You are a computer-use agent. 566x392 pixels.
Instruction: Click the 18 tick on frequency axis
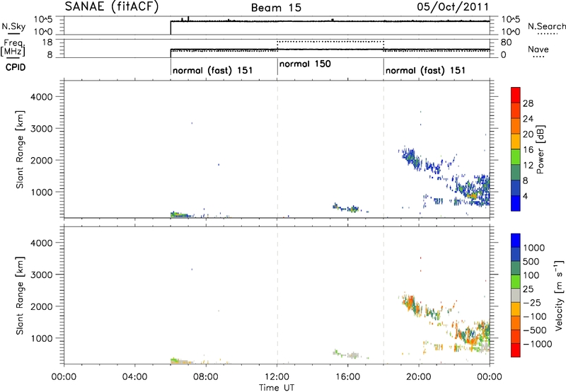point(47,42)
